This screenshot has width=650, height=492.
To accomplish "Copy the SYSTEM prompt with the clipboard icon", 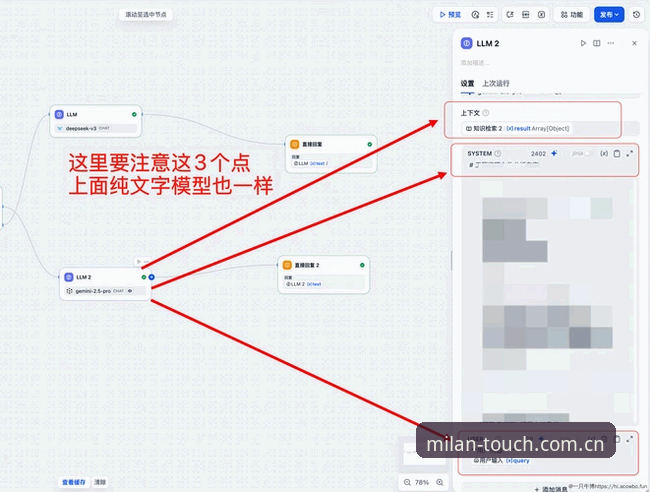I will point(617,153).
